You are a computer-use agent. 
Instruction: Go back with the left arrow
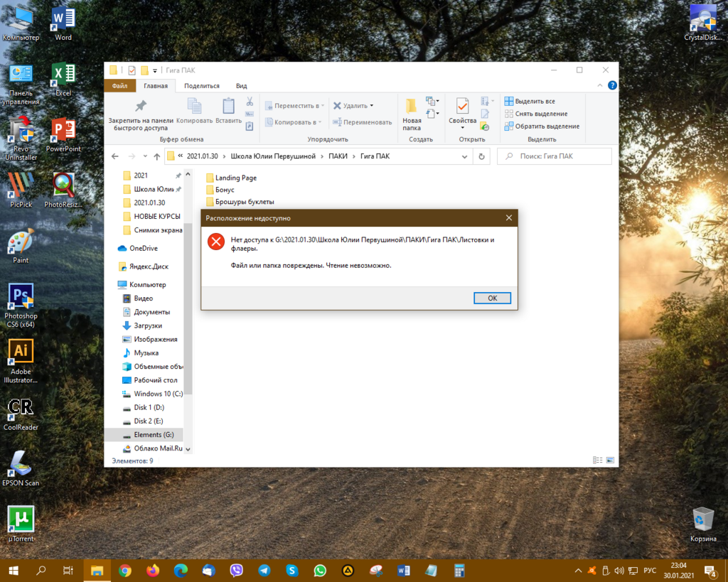[x=115, y=156]
